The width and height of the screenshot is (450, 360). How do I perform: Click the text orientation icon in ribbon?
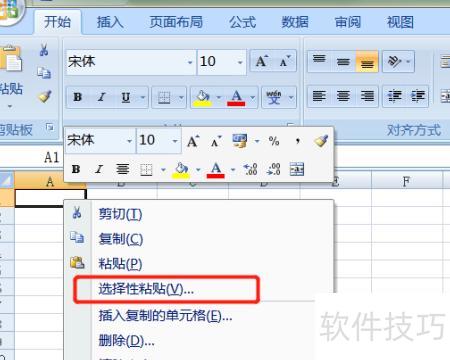[x=394, y=61]
